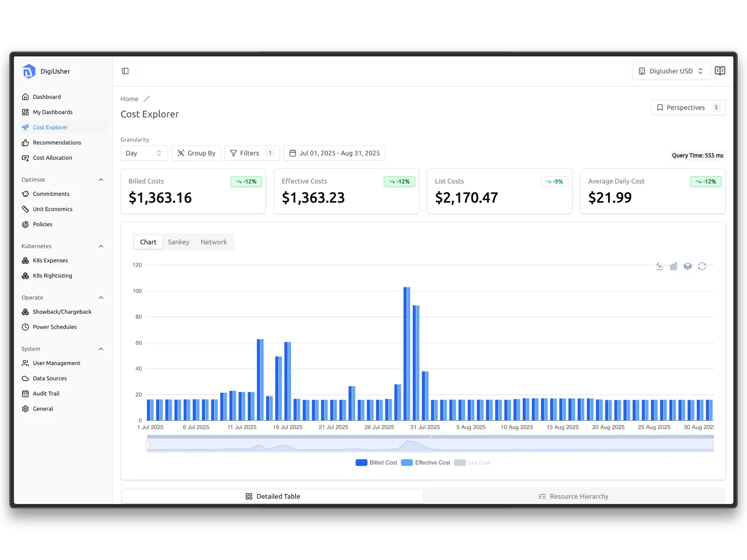Enable stacked chart mode

[x=688, y=266]
